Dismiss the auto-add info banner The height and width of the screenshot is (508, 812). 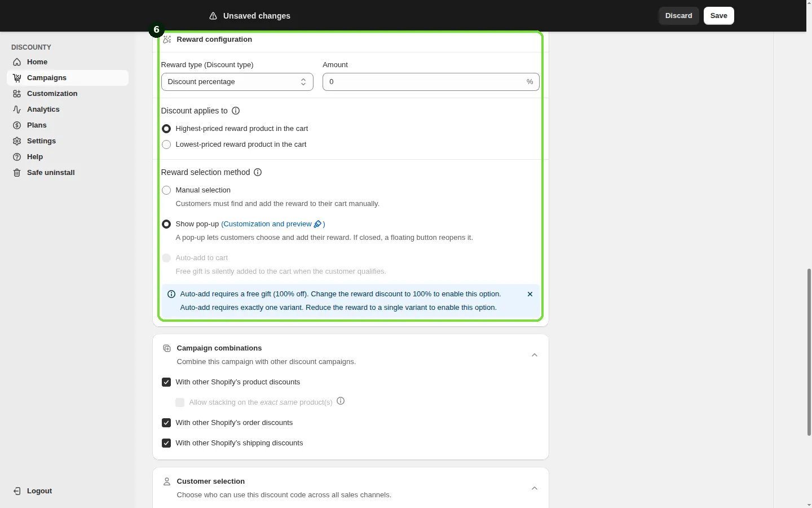tap(530, 294)
